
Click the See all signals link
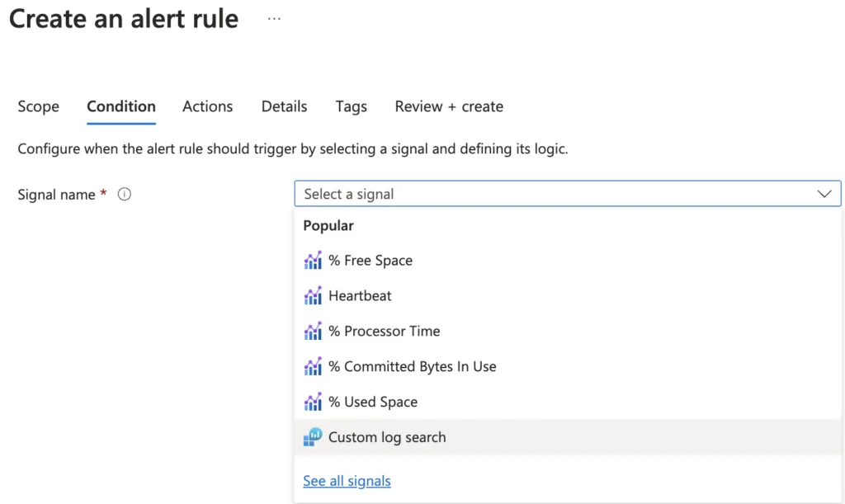coord(347,481)
